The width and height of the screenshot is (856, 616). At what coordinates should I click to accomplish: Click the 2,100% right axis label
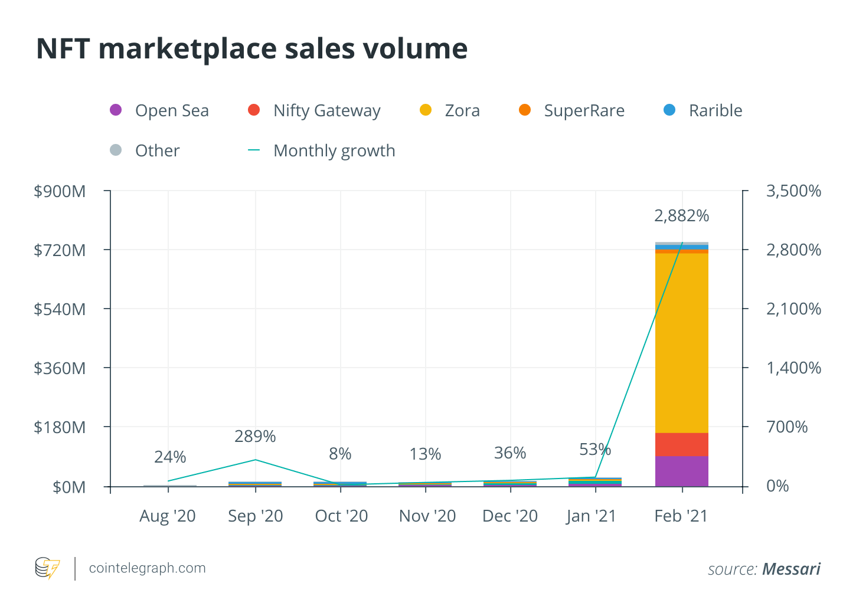[x=793, y=309]
